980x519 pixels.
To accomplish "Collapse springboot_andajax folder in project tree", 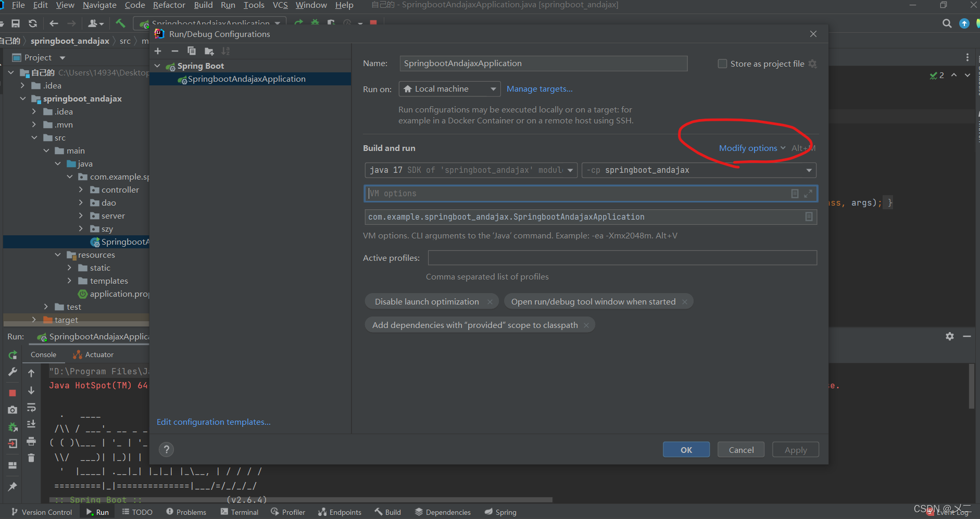I will coord(23,98).
